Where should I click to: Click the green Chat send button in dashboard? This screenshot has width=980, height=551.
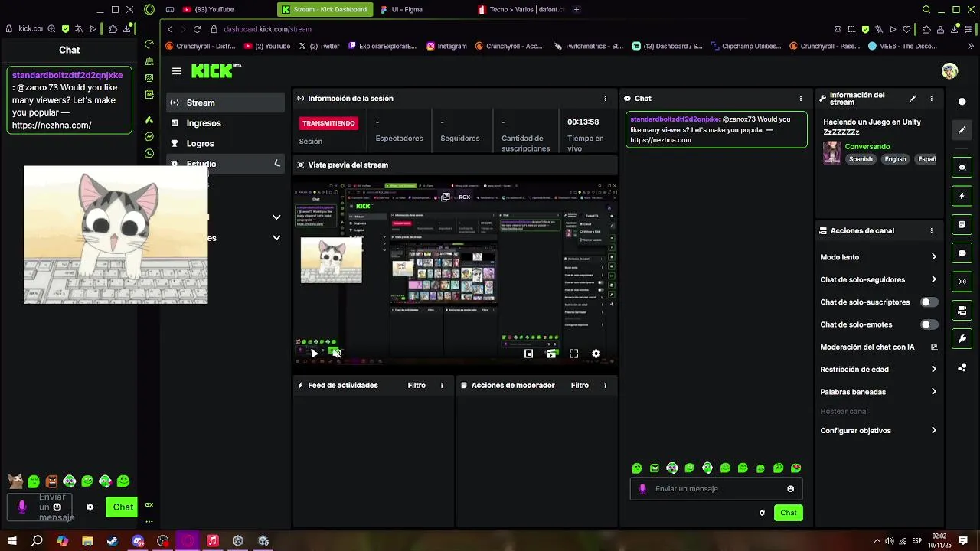[788, 513]
